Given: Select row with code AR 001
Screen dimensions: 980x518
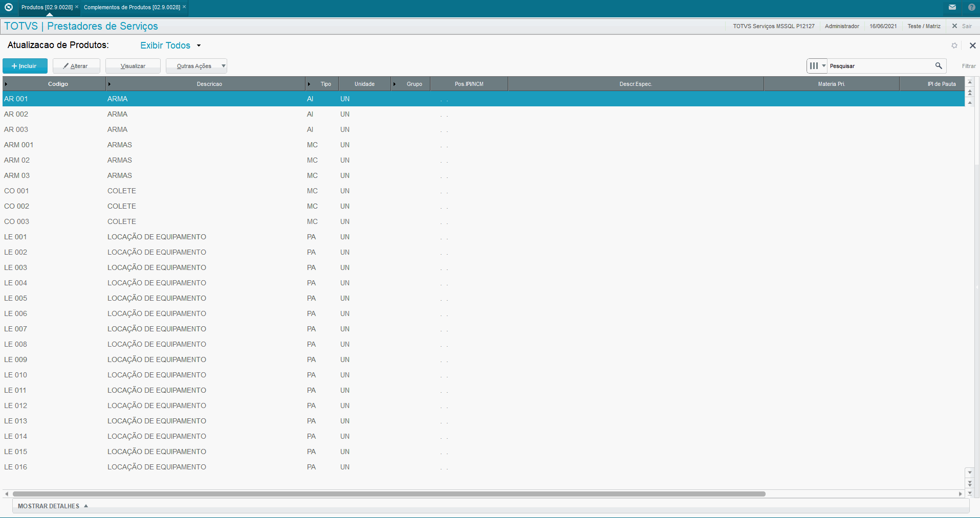Looking at the screenshot, I should click(484, 99).
